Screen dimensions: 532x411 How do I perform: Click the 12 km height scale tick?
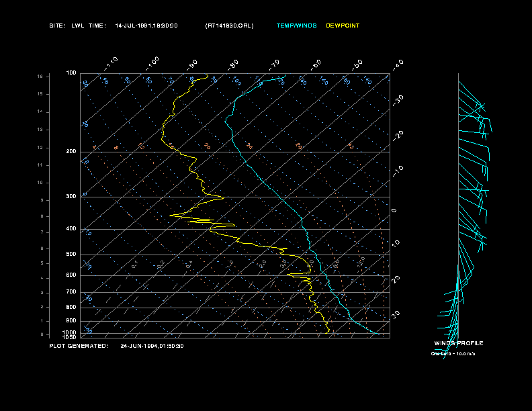point(40,147)
